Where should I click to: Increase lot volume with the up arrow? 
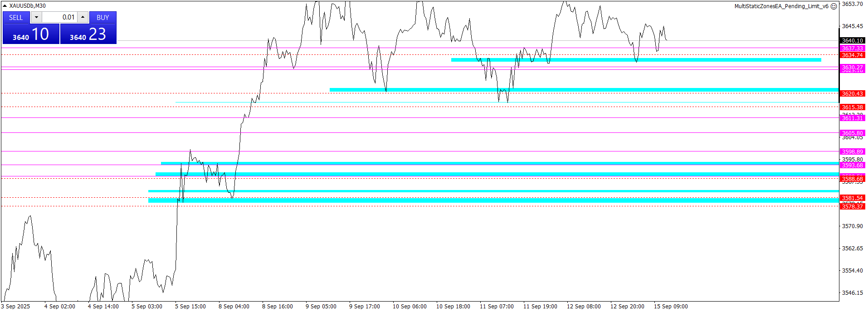[x=83, y=17]
